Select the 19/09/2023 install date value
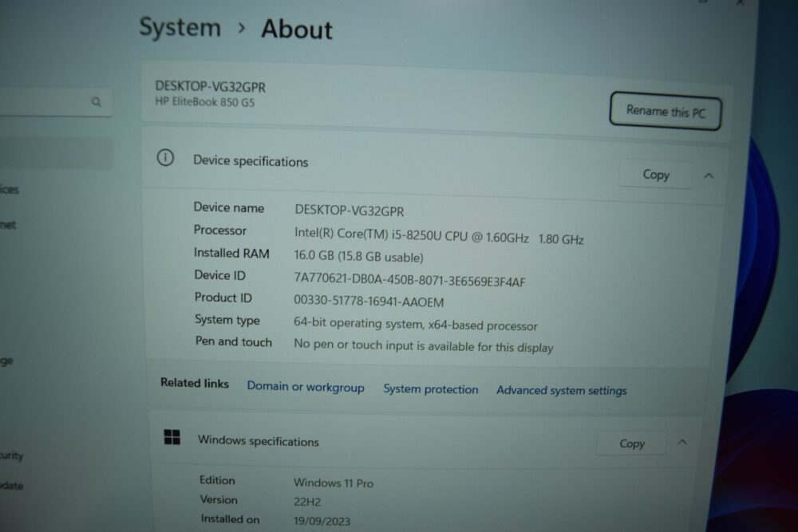This screenshot has height=532, width=798. (x=322, y=521)
